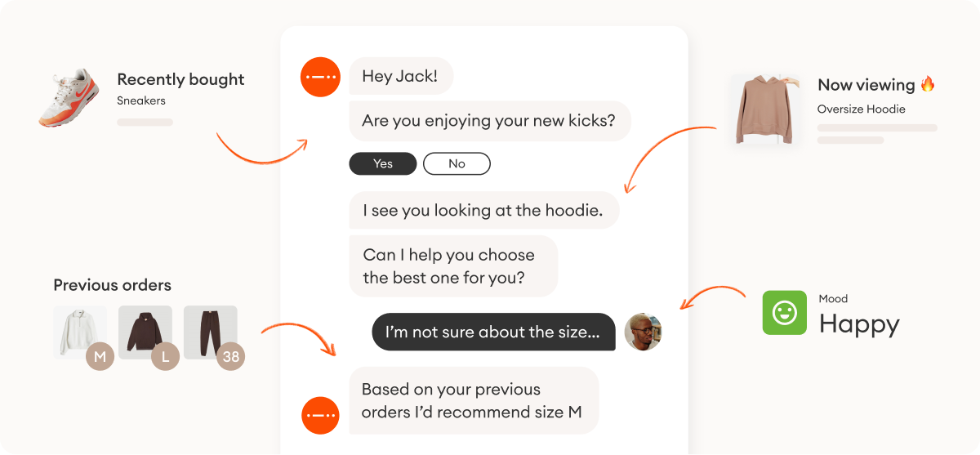Click the Happy mood label text
Screen dimensions: 980x455
[x=859, y=324]
